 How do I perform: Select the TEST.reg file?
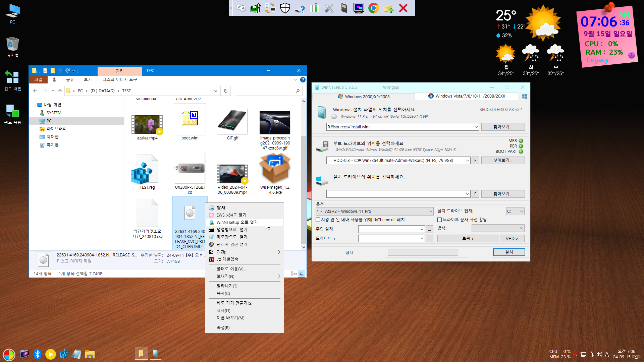tap(147, 172)
